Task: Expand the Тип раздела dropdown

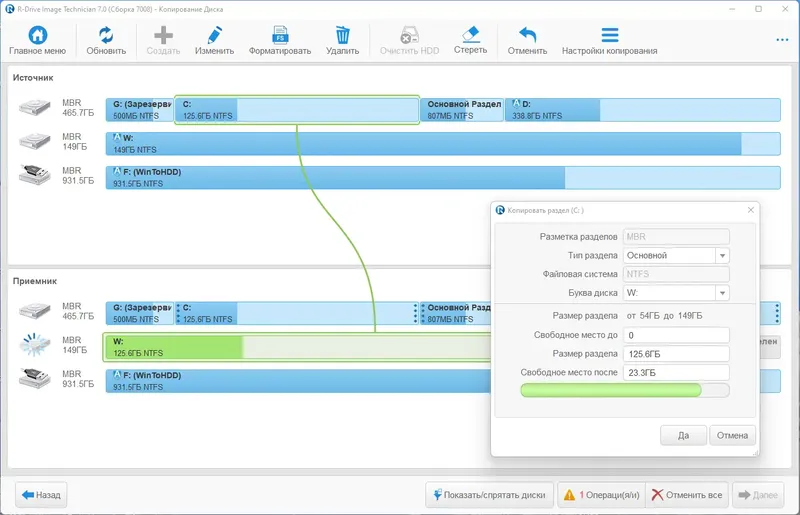Action: 722,256
